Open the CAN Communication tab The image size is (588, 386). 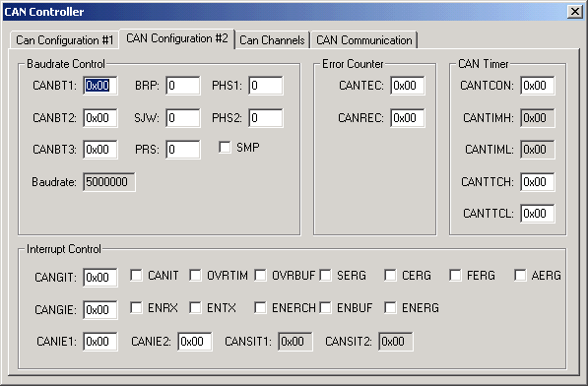point(364,40)
